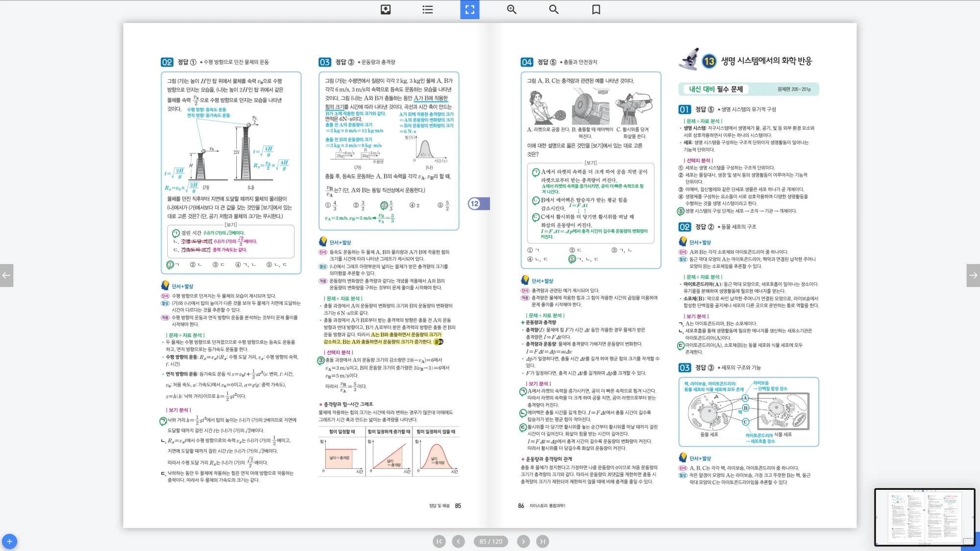Jump to the first page
Viewport: 980px width, 551px height.
click(439, 541)
